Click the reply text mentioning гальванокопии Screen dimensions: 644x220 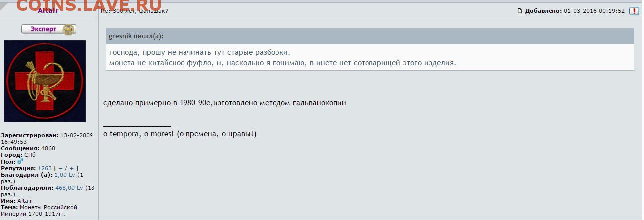coord(224,103)
